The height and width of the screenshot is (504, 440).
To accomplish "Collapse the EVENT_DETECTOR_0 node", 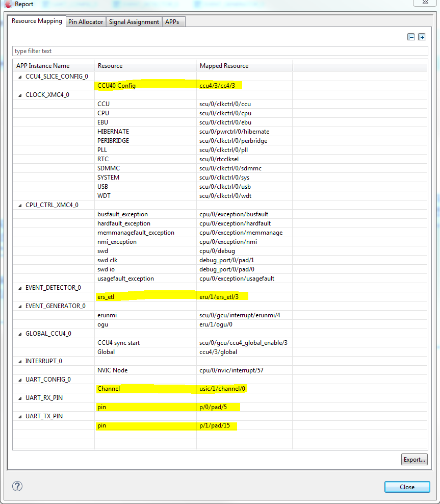I will 20,288.
